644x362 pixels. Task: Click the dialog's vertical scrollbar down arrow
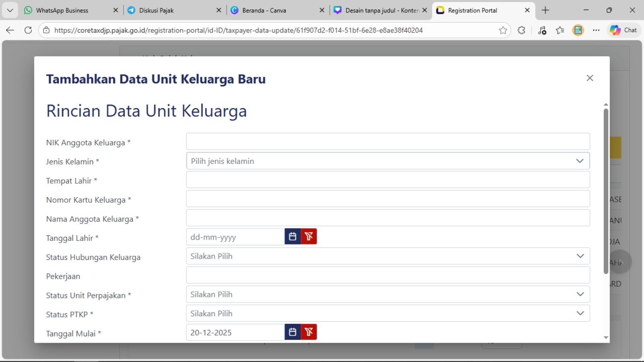[606, 338]
